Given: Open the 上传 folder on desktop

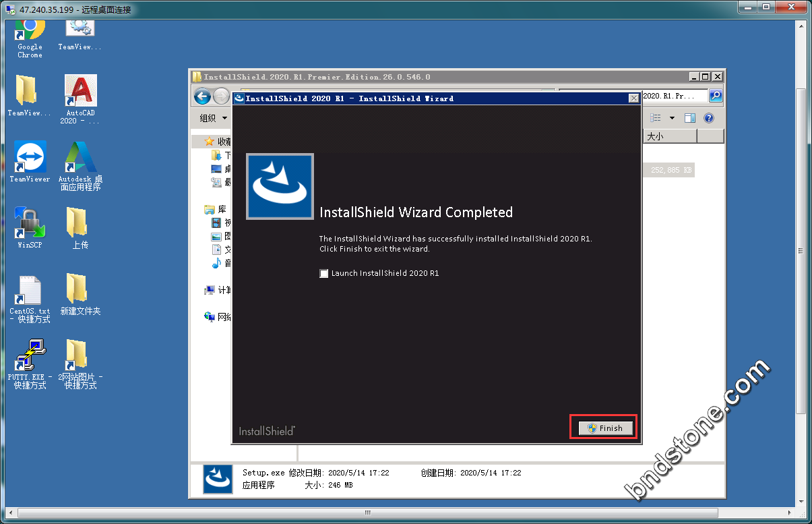Looking at the screenshot, I should [77, 224].
